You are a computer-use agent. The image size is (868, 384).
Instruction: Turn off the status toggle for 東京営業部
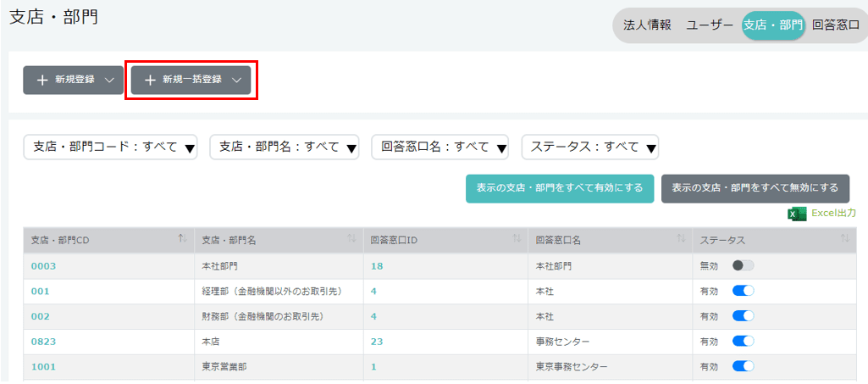click(743, 367)
